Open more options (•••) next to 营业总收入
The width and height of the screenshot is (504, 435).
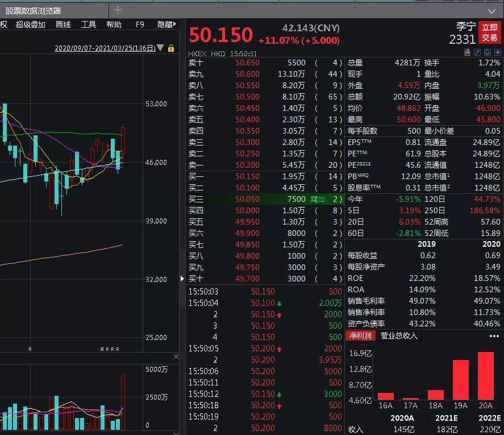pyautogui.click(x=494, y=336)
